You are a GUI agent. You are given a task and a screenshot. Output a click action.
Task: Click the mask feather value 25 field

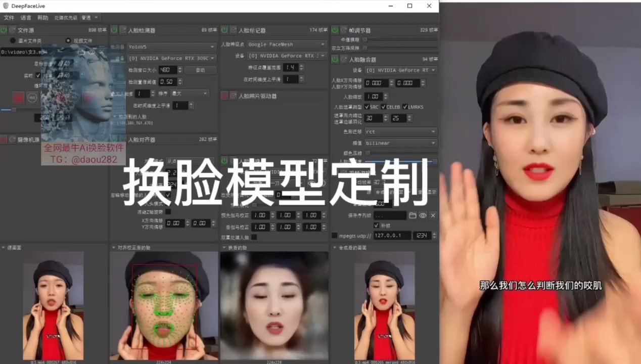pyautogui.click(x=399, y=118)
